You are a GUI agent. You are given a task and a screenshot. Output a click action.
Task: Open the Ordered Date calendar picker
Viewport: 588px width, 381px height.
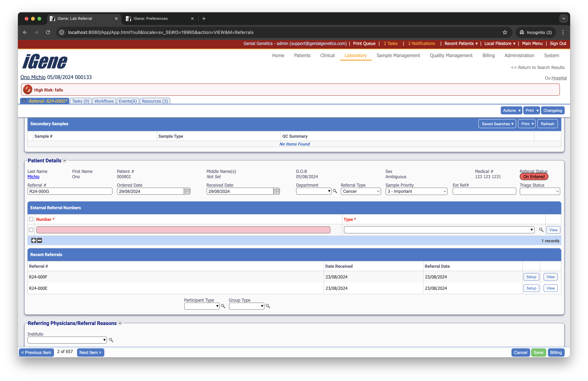[187, 191]
